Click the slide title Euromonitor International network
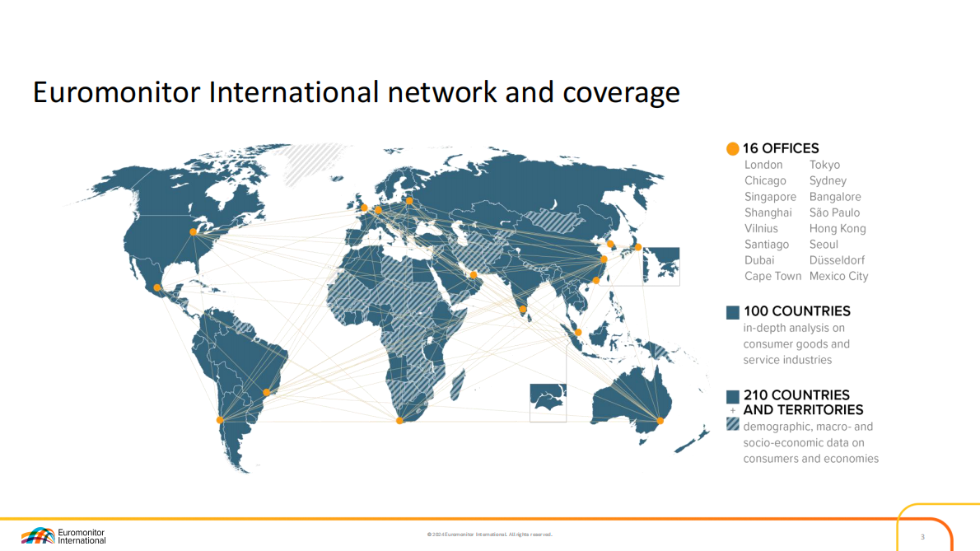980x551 pixels. 356,92
